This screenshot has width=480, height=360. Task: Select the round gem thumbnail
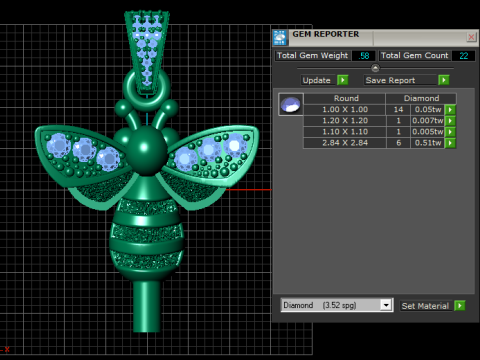[x=291, y=104]
